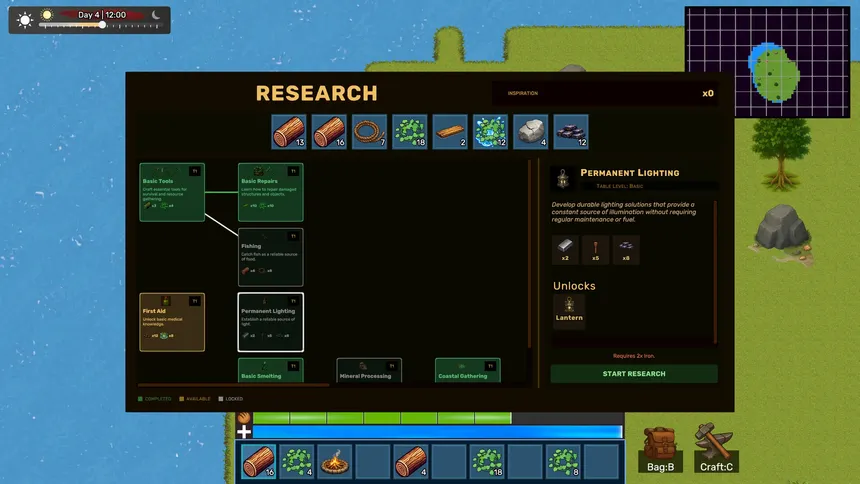Screen dimensions: 860x484
Task: Select the rope resource showing 7
Action: point(370,132)
